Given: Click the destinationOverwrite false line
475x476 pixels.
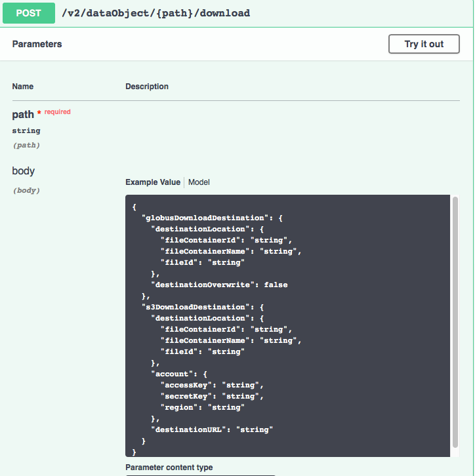Looking at the screenshot, I should pos(219,285).
